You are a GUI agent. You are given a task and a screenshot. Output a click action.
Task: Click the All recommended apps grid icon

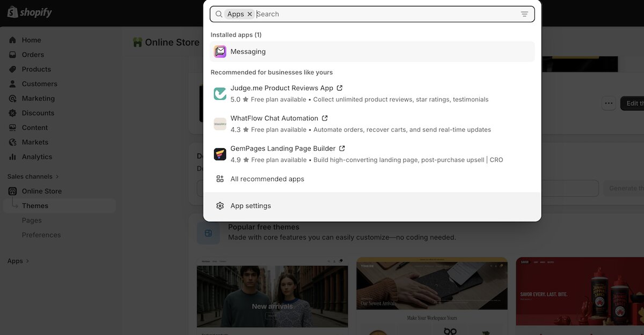pyautogui.click(x=220, y=179)
